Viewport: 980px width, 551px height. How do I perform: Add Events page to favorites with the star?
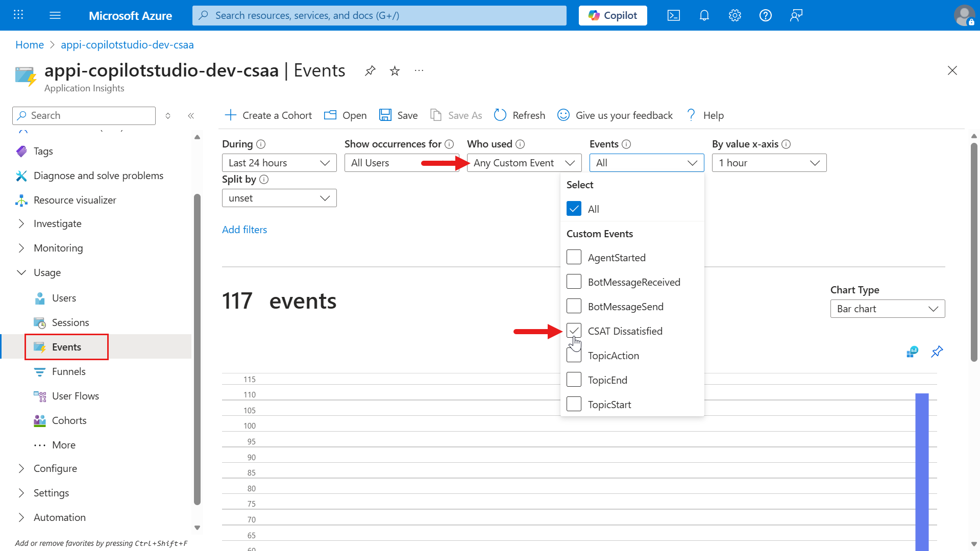395,71
